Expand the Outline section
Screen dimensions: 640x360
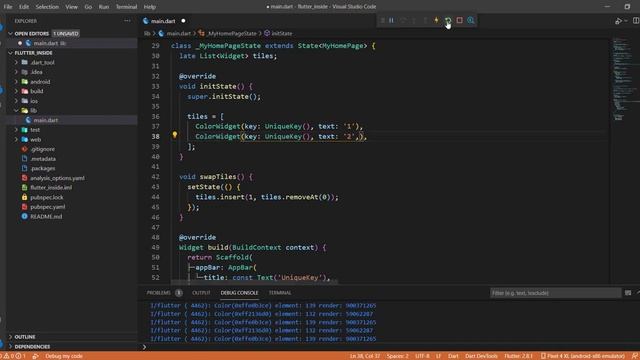coord(25,337)
